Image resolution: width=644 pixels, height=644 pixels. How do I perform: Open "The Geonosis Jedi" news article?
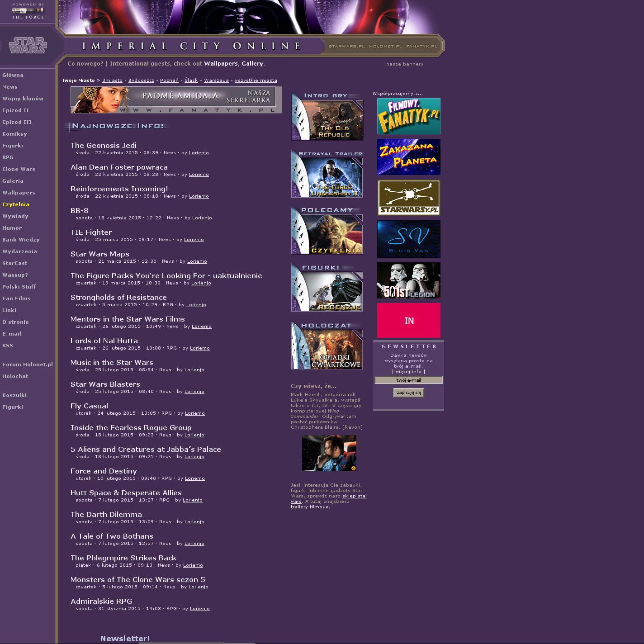click(x=104, y=145)
